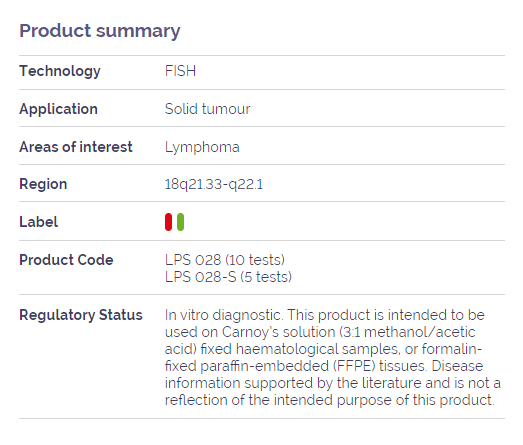Click the last line of regulatory text

click(x=330, y=400)
